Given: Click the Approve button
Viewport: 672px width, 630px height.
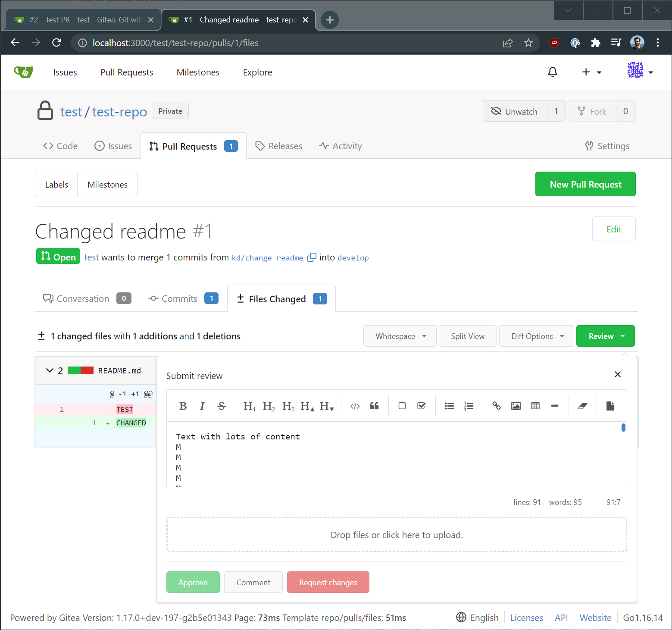Looking at the screenshot, I should pos(193,582).
